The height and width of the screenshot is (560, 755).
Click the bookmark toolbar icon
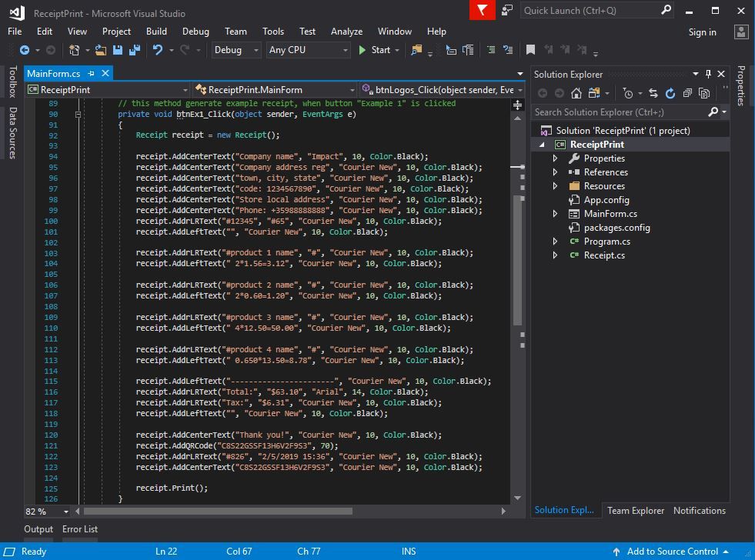point(530,50)
